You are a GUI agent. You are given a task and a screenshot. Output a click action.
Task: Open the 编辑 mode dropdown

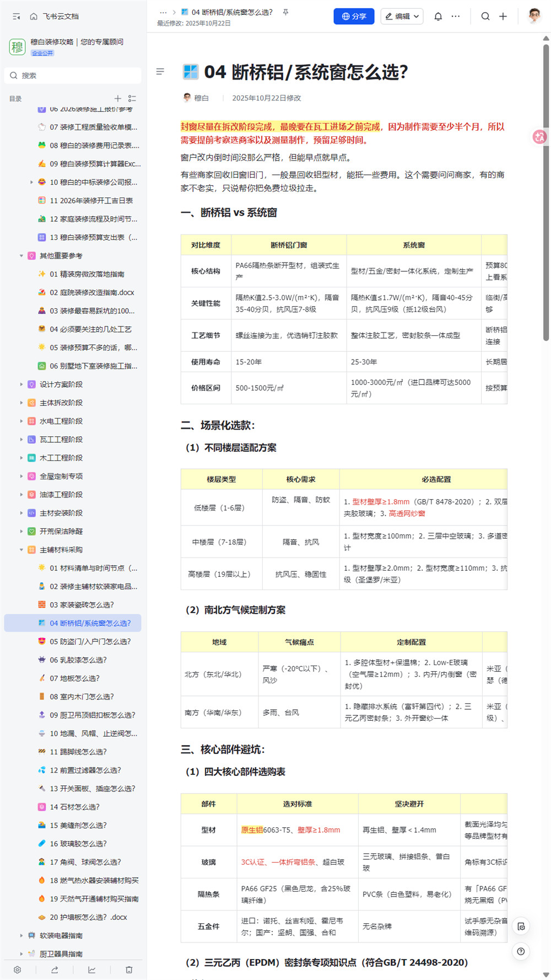coord(402,17)
